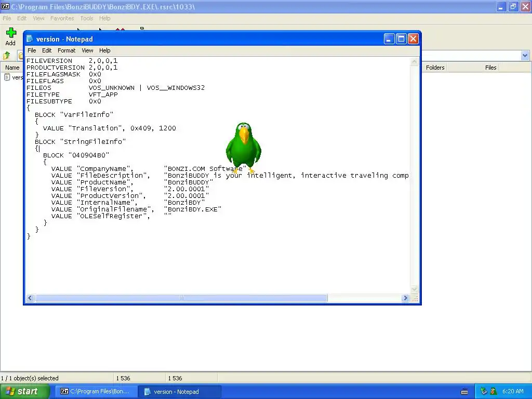Screen dimensions: 532x399
Task: Click Notepad horizontal scrollbar left arrow
Action: pos(30,298)
